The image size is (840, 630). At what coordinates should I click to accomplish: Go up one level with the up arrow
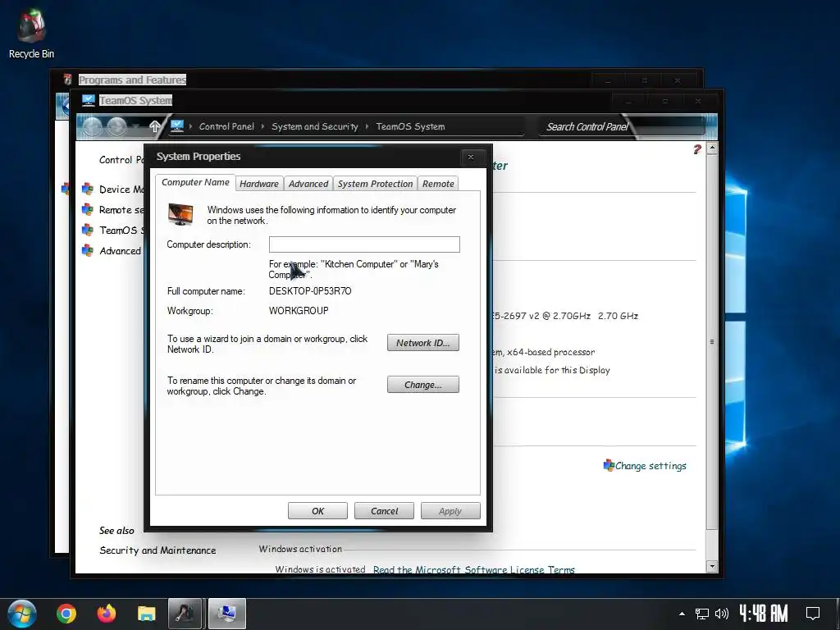[155, 126]
